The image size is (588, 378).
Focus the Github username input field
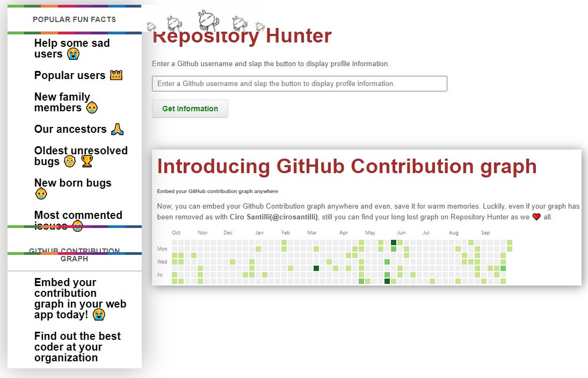pyautogui.click(x=299, y=84)
